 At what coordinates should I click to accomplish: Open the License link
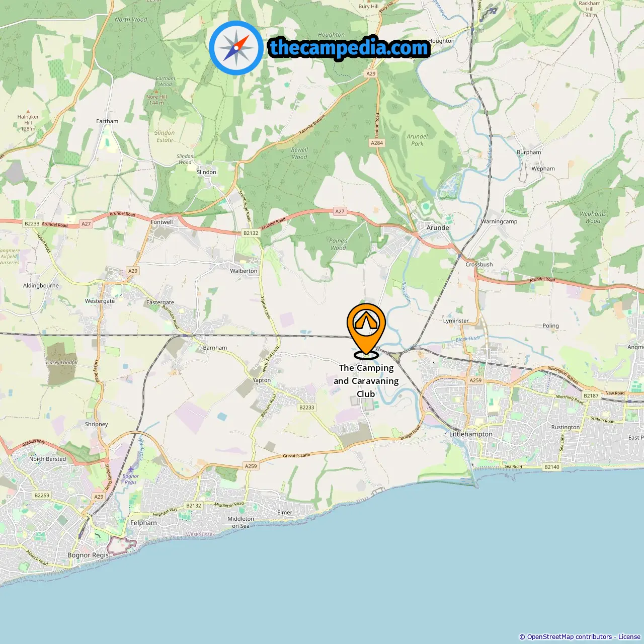click(629, 637)
